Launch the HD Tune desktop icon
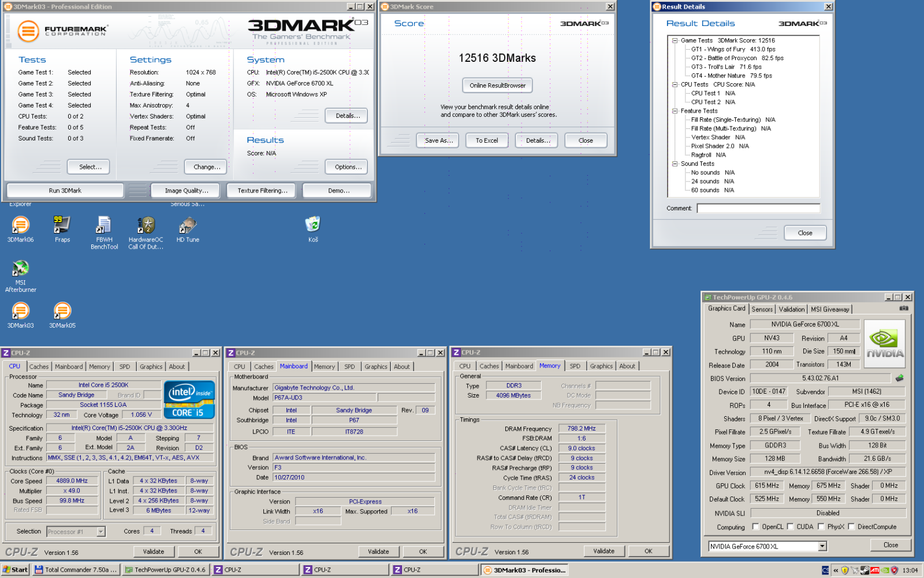The image size is (924, 578). 188,229
